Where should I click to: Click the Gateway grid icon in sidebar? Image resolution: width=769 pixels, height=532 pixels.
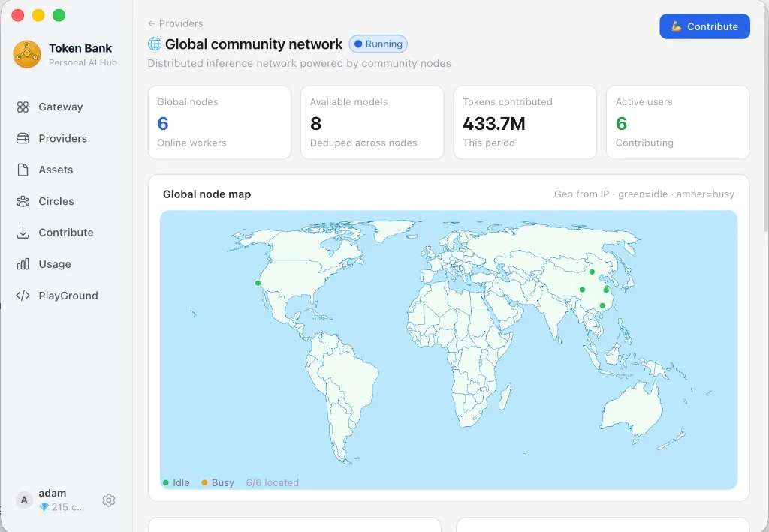pos(23,107)
